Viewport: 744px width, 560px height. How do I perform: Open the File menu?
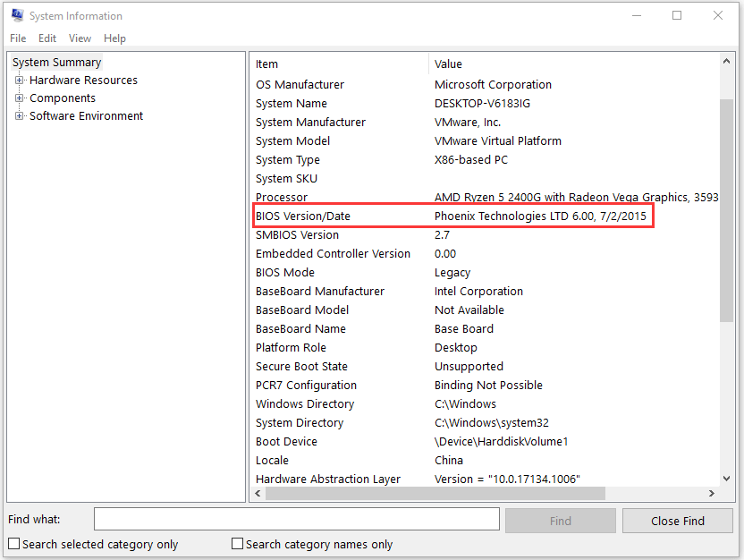pos(18,38)
